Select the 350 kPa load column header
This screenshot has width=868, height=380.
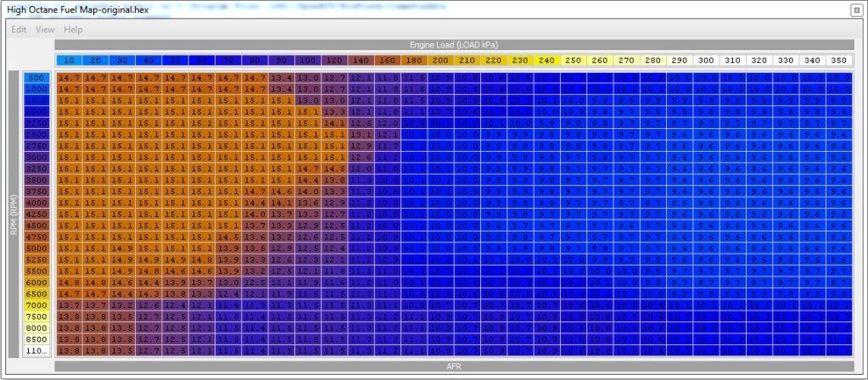[x=837, y=60]
